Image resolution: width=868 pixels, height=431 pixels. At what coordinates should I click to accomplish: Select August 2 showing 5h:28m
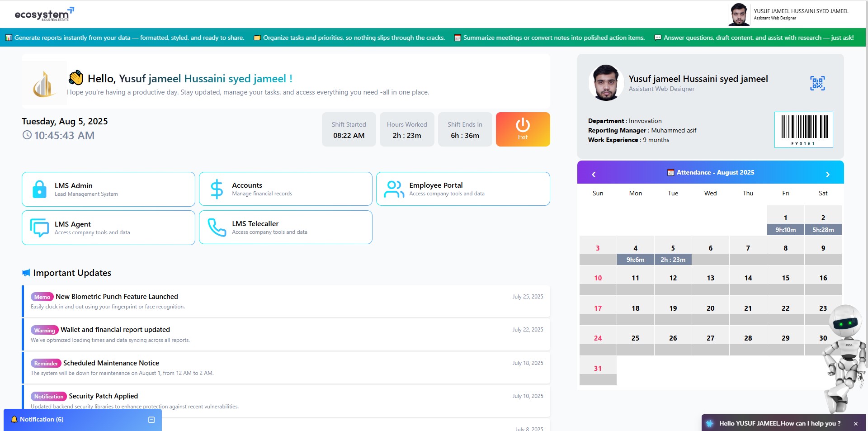tap(823, 221)
